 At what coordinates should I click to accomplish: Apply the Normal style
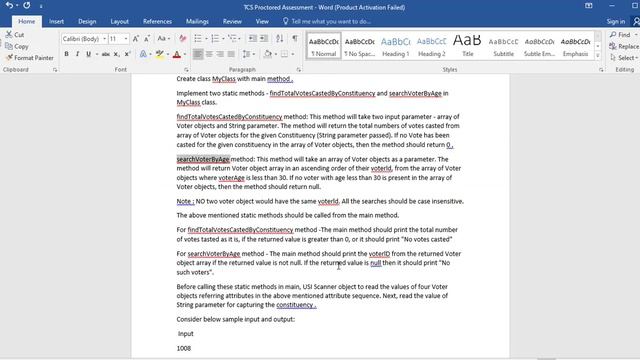point(324,46)
